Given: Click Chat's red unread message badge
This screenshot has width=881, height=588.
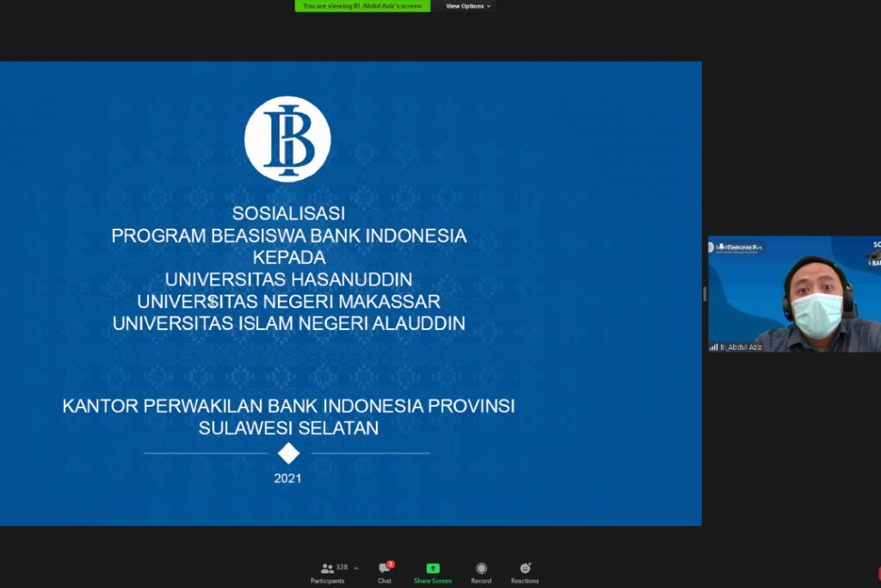Looking at the screenshot, I should click(389, 562).
